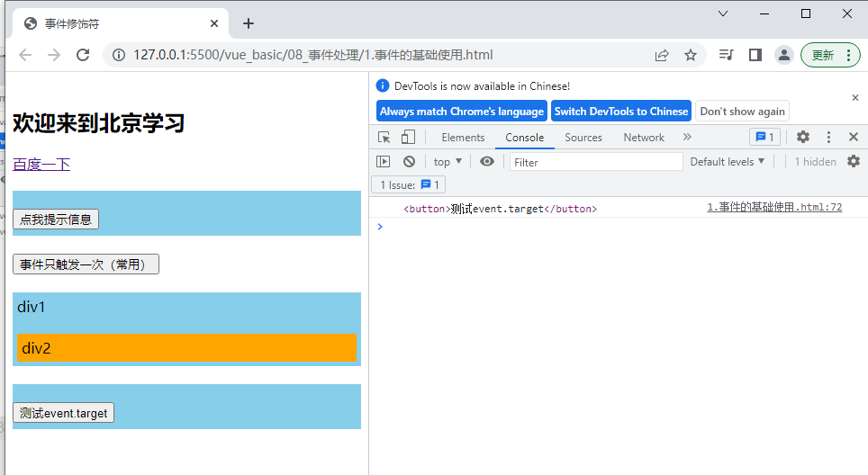The width and height of the screenshot is (868, 475).
Task: Toggle the device toolbar icon
Action: coord(408,138)
